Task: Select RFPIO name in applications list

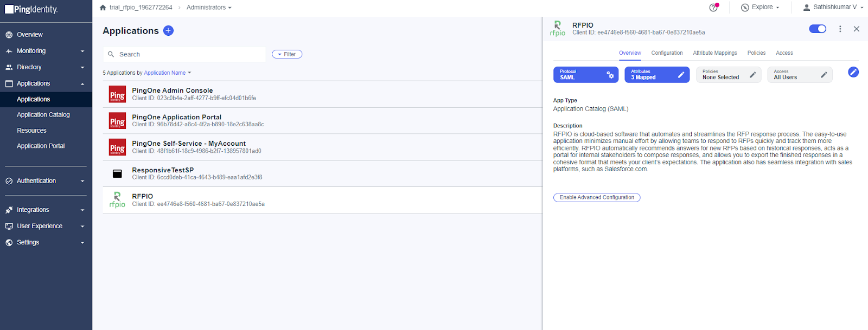Action: [x=143, y=196]
